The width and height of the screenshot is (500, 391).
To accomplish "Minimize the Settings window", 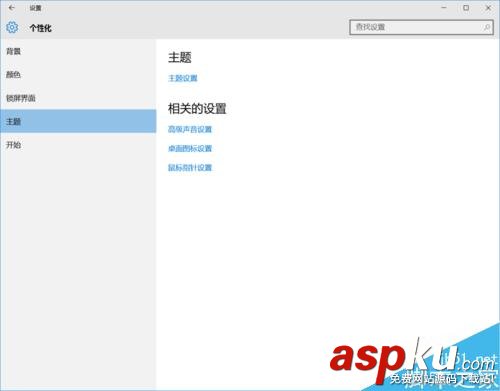I will tap(444, 8).
